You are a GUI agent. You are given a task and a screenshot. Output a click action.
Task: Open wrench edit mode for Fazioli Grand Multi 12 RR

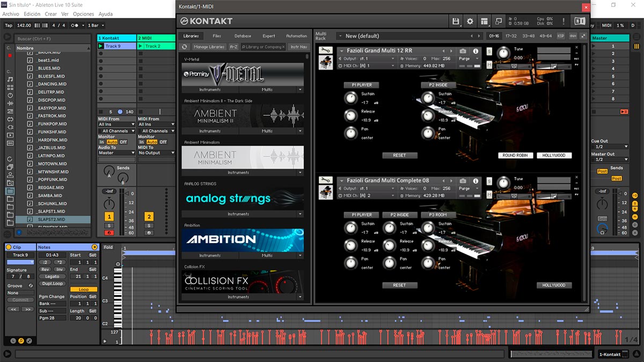pos(325,50)
